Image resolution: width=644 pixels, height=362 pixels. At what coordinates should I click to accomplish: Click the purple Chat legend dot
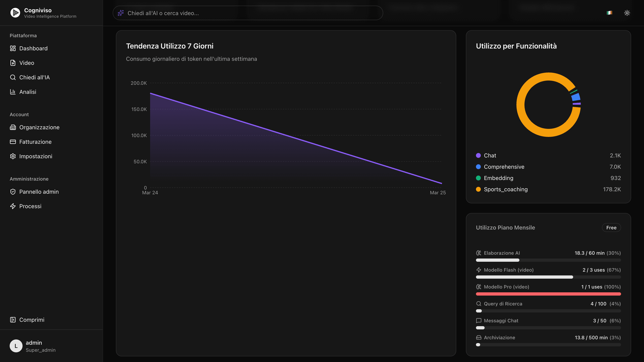point(478,155)
